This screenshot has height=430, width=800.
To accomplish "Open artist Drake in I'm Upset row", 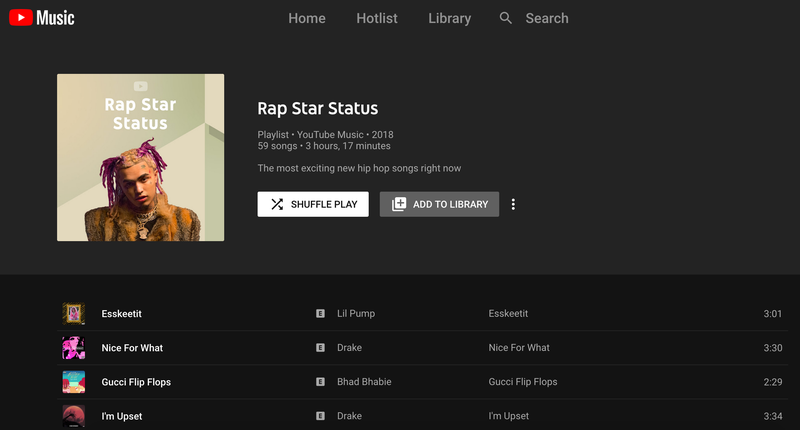I will pyautogui.click(x=349, y=416).
